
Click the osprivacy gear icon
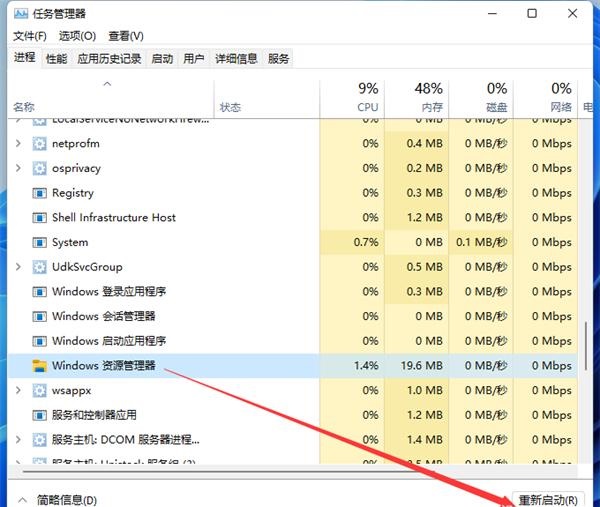coord(39,168)
